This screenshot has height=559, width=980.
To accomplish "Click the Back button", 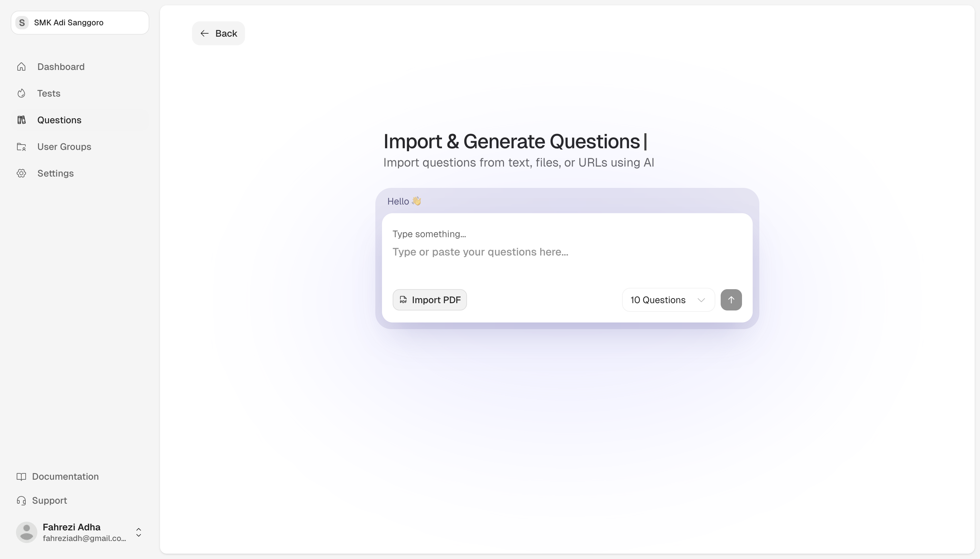I will click(x=218, y=33).
